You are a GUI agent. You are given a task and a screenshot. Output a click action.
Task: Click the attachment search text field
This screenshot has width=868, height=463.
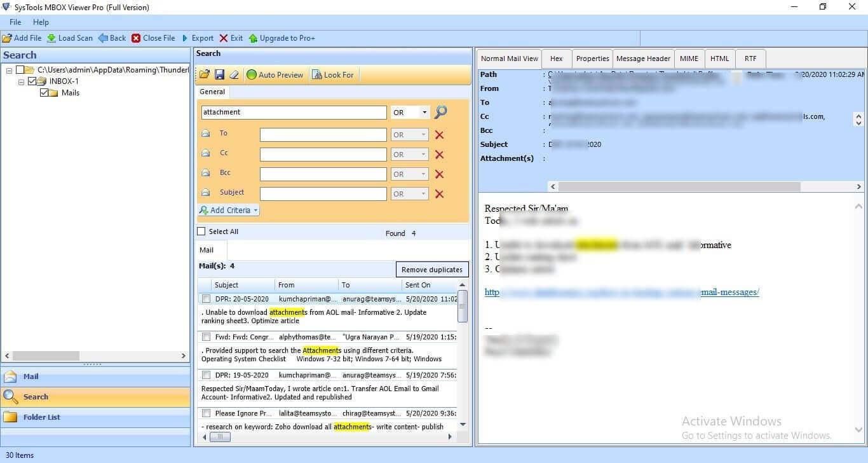[294, 113]
